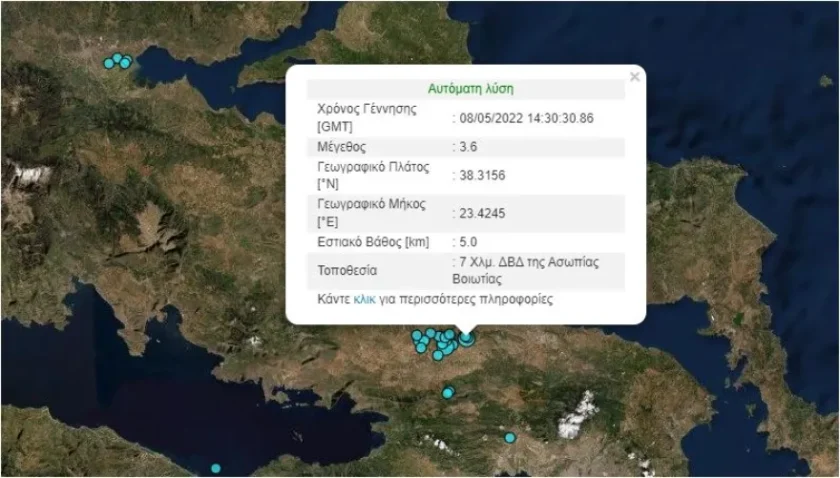Click the longitude value 23.4245
840x478 pixels.
point(482,213)
